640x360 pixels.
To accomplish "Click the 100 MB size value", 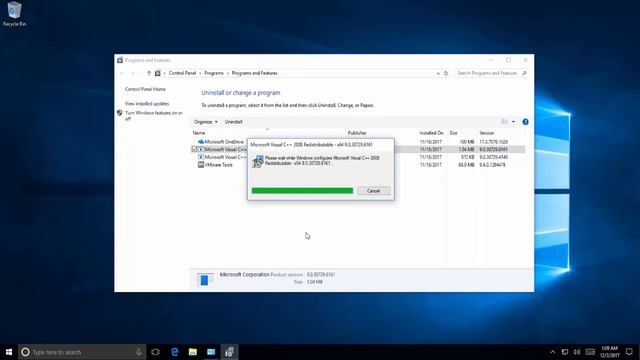I will (467, 142).
